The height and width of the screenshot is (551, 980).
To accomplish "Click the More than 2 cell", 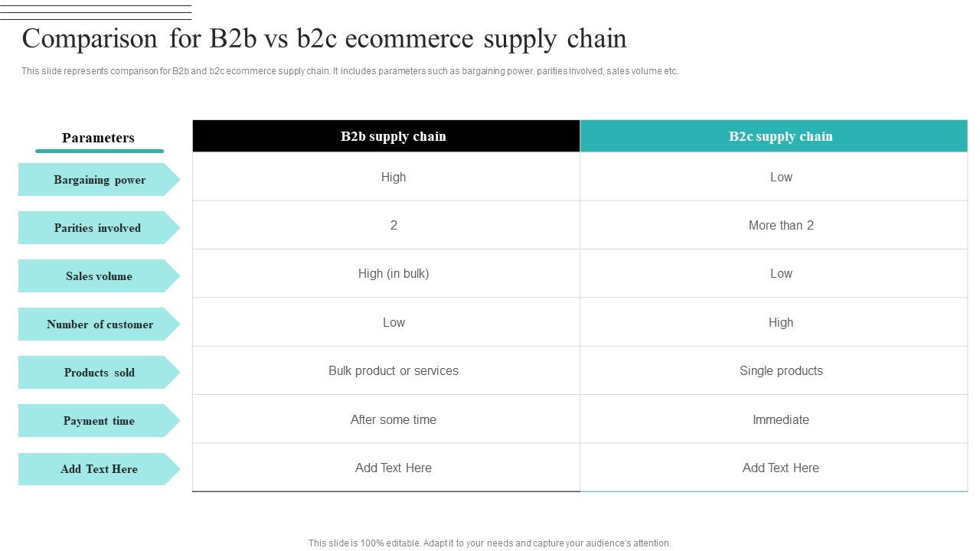I will (x=780, y=225).
